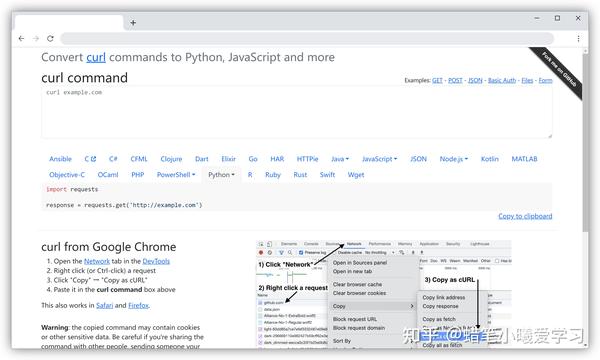600x360 pixels.
Task: Select the Ansible language tab
Action: click(60, 159)
